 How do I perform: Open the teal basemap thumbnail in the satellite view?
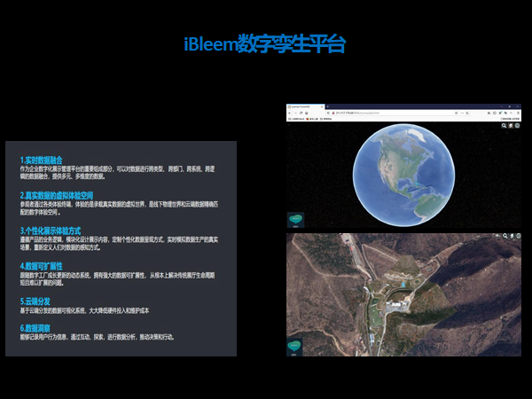click(x=295, y=347)
